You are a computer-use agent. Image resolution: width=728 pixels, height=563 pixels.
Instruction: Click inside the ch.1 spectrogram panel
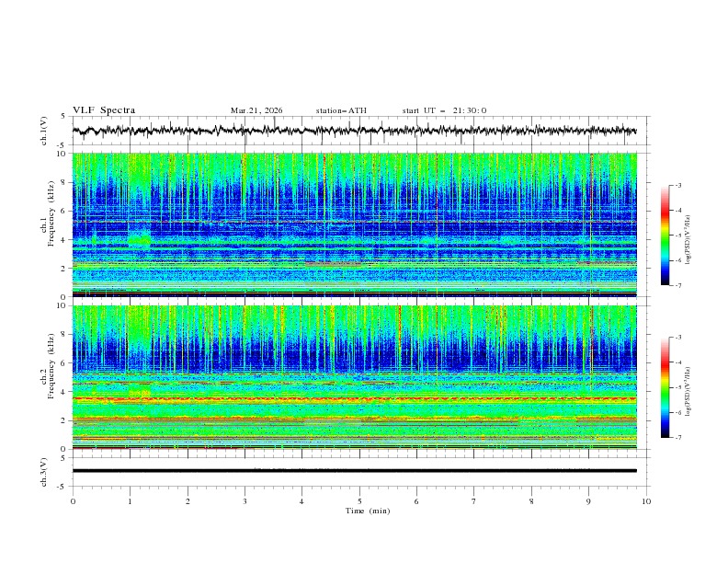tap(354, 224)
